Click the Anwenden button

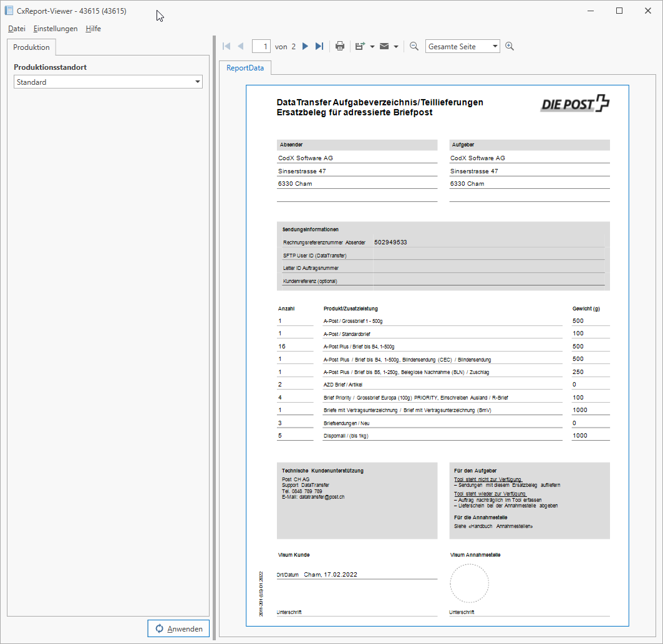(178, 628)
